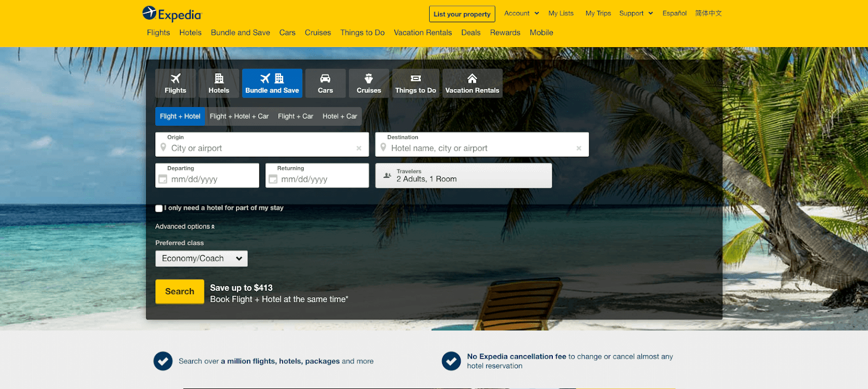
Task: Open Things to Do in top navigation
Action: click(x=362, y=33)
